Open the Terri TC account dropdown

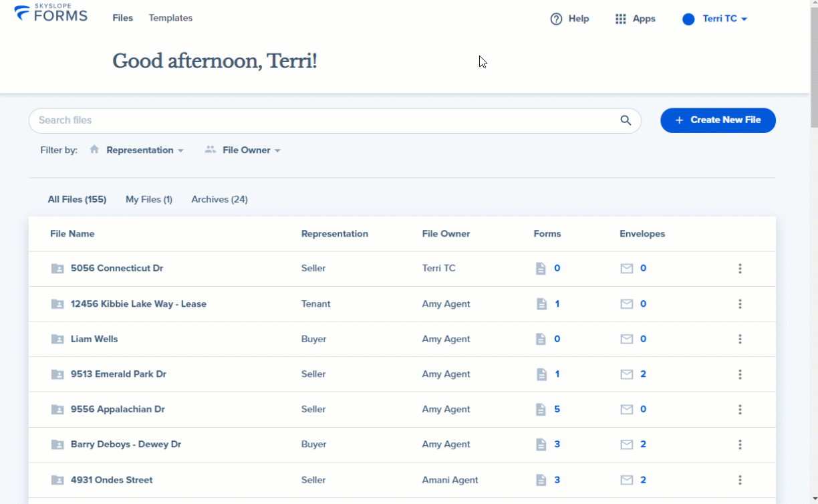[714, 19]
